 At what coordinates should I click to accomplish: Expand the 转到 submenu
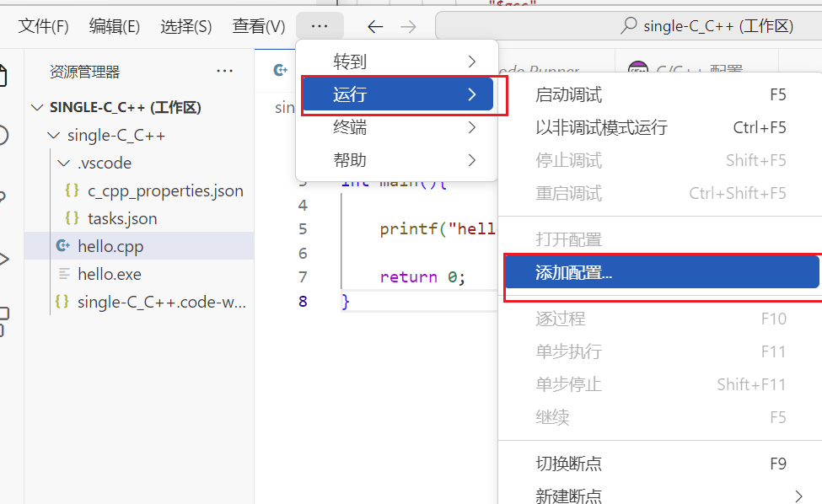tap(396, 62)
